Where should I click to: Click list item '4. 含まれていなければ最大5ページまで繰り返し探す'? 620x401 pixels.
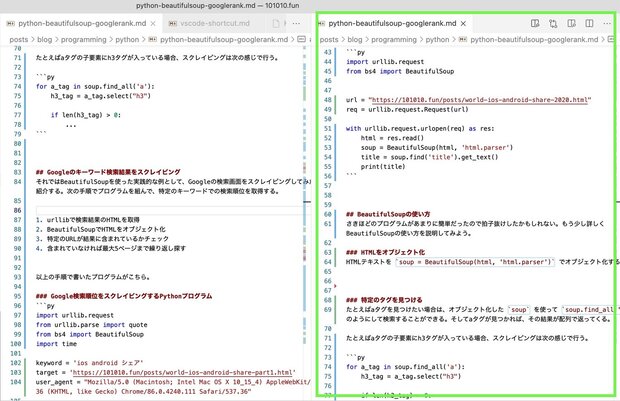click(111, 248)
